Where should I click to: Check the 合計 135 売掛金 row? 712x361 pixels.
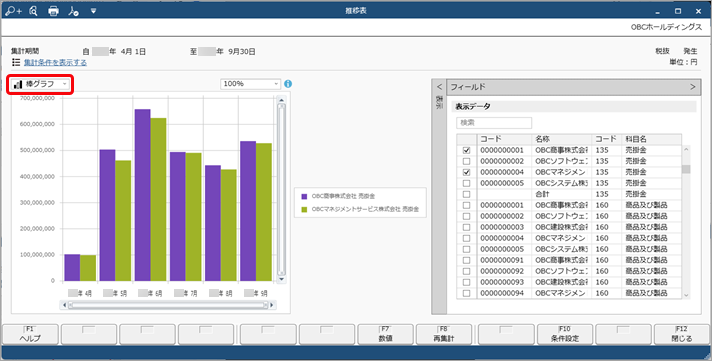[466, 194]
